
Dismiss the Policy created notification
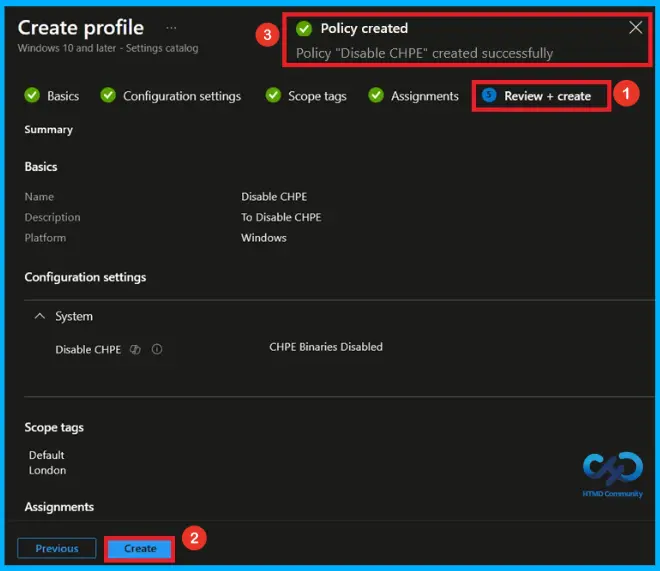tap(636, 28)
